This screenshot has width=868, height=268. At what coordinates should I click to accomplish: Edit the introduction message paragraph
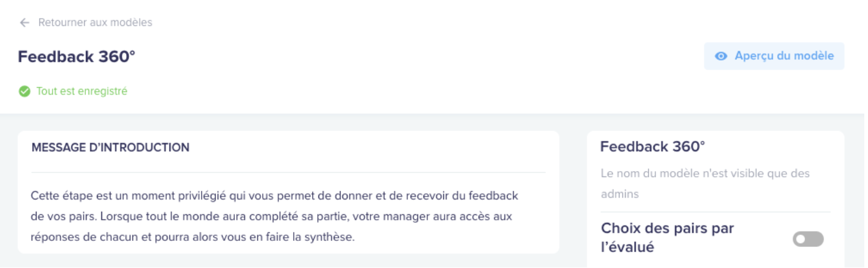[x=274, y=216]
